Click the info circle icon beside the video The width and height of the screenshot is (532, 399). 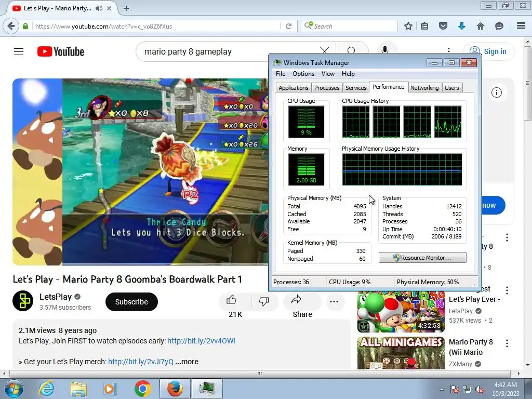pos(496,92)
